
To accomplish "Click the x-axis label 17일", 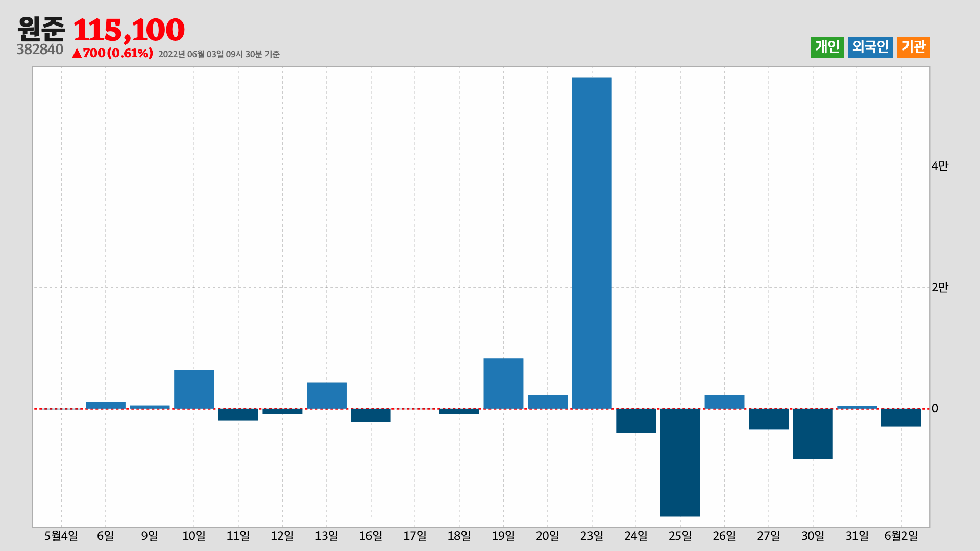I will pyautogui.click(x=415, y=536).
